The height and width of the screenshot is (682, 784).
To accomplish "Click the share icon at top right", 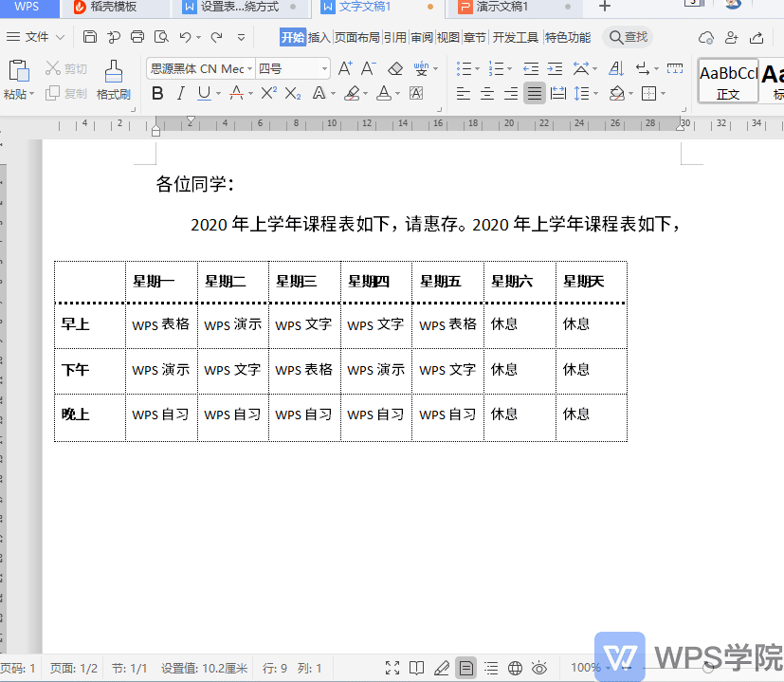I will tap(757, 38).
